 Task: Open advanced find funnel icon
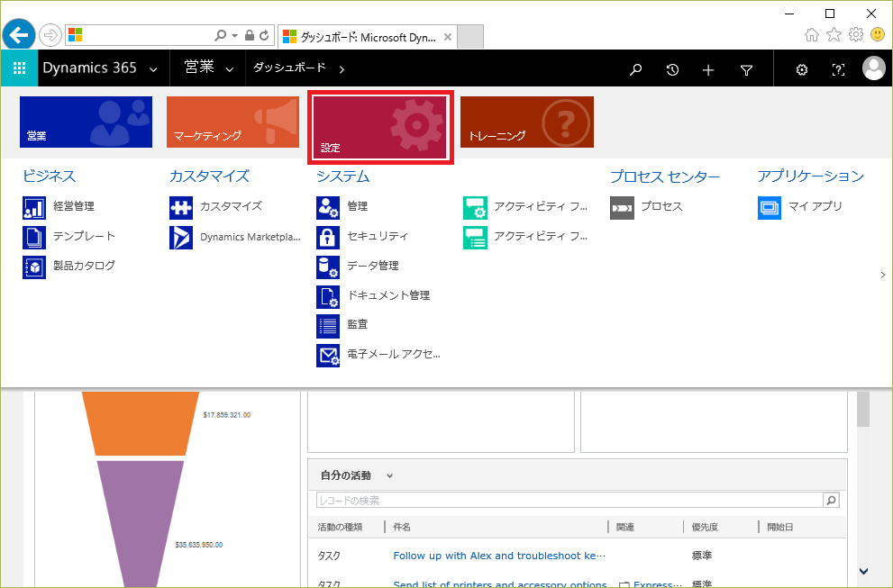coord(747,70)
